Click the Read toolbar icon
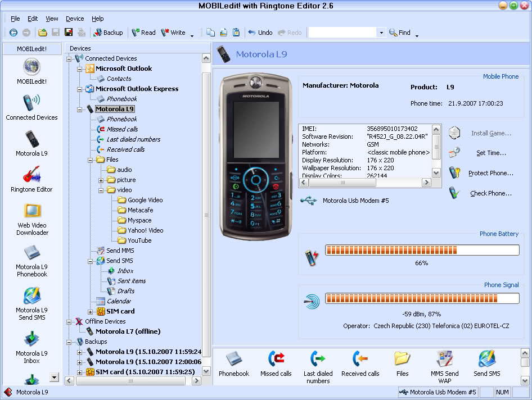The image size is (532, 400). coord(143,33)
